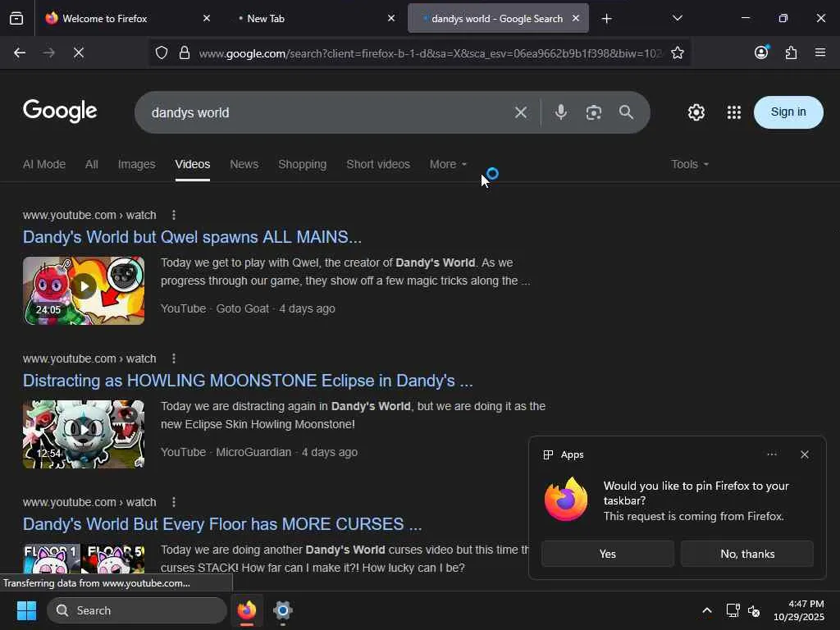Dismiss the pin Firefox notification
The image size is (840, 630).
tap(804, 454)
